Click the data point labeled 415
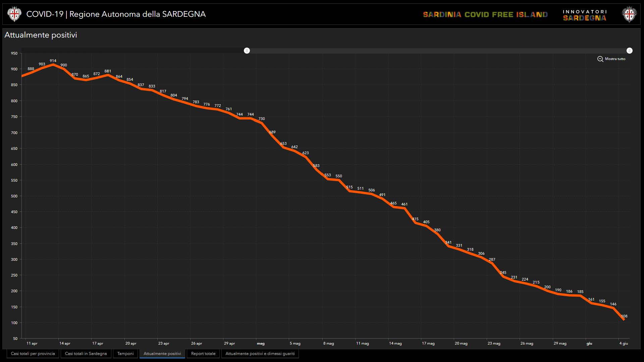 click(x=415, y=223)
